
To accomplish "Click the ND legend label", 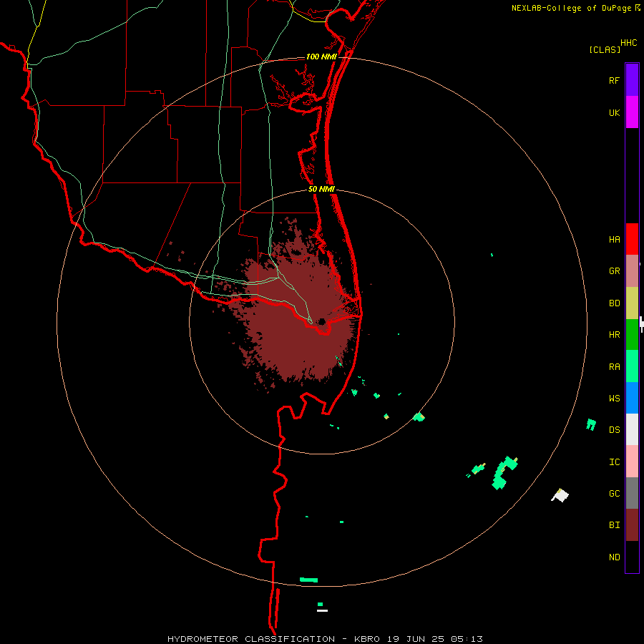I will pos(614,557).
